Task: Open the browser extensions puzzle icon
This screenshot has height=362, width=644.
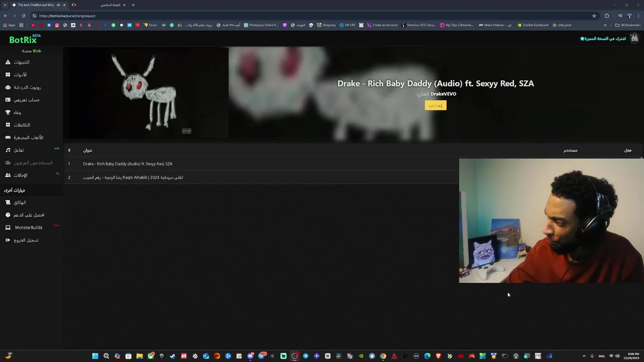Action: coord(607,16)
